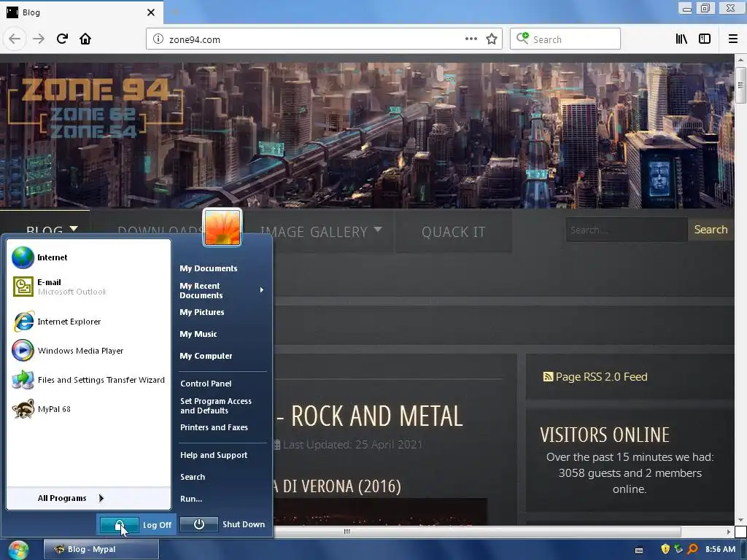Click the browser forward arrow
Screen dimensions: 747x560
tap(39, 39)
